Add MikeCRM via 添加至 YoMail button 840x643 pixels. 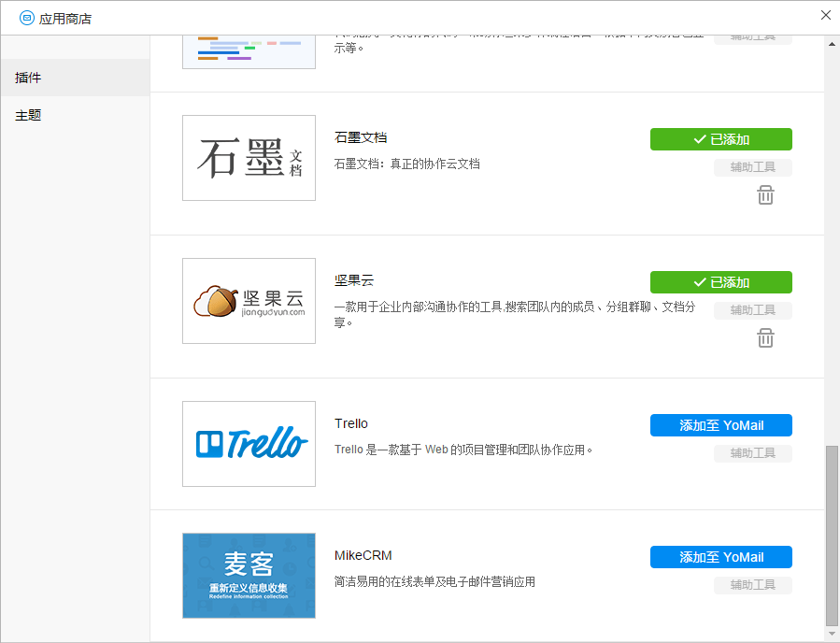[721, 557]
